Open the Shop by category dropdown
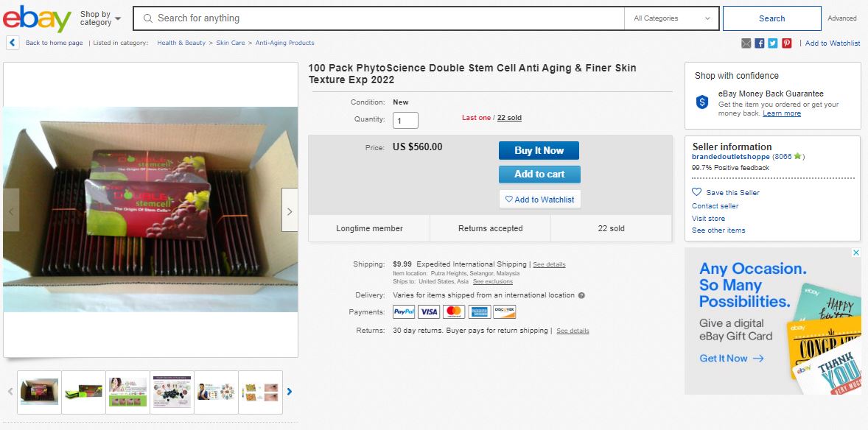This screenshot has width=868, height=430. tap(100, 18)
